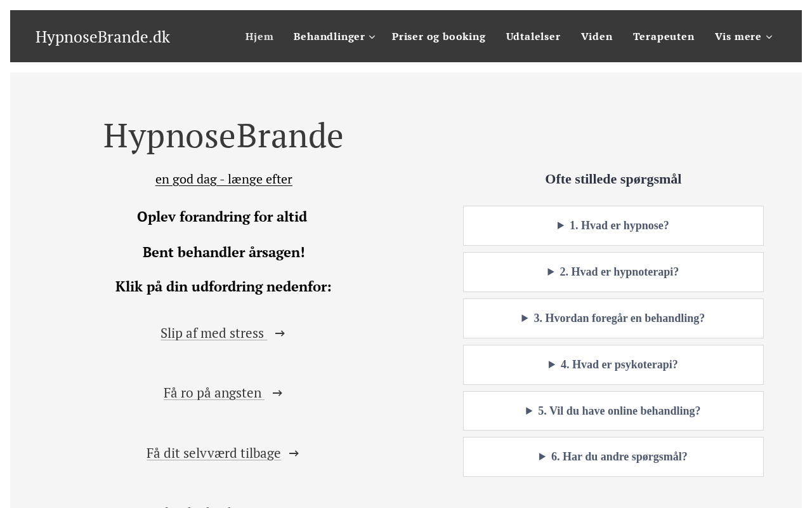This screenshot has height=508, width=812.
Task: Go to the Hjem menu item
Action: (x=259, y=36)
